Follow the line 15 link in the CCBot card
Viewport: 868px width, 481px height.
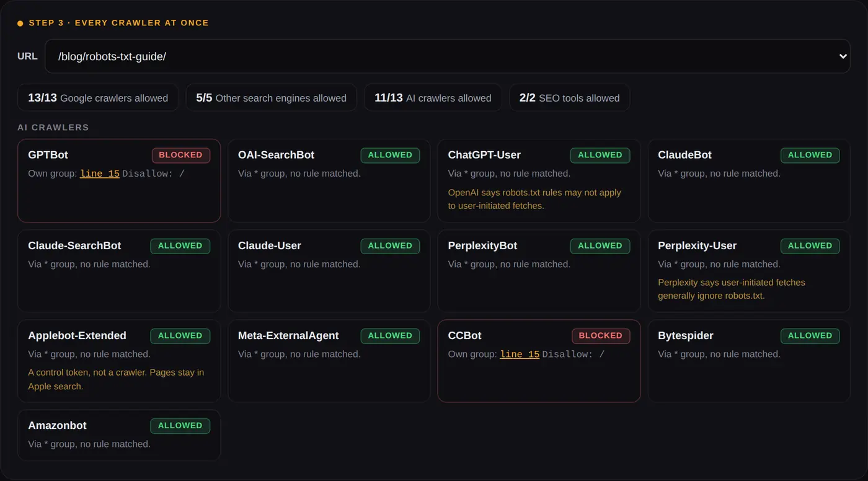coord(520,354)
